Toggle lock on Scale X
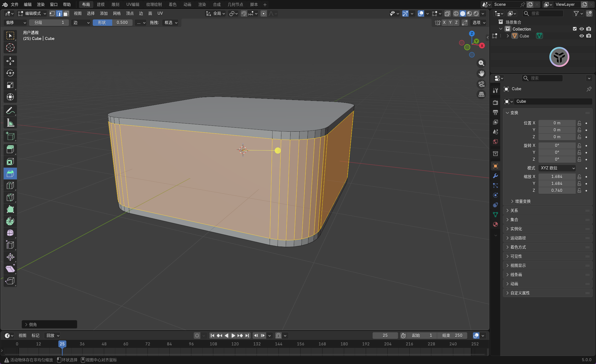The height and width of the screenshot is (364, 596). 579,177
